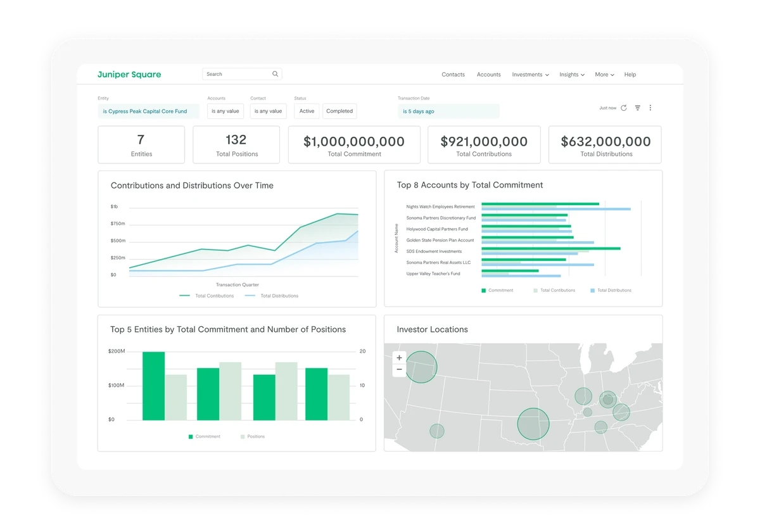Zoom in on the Investor Locations map

click(399, 357)
